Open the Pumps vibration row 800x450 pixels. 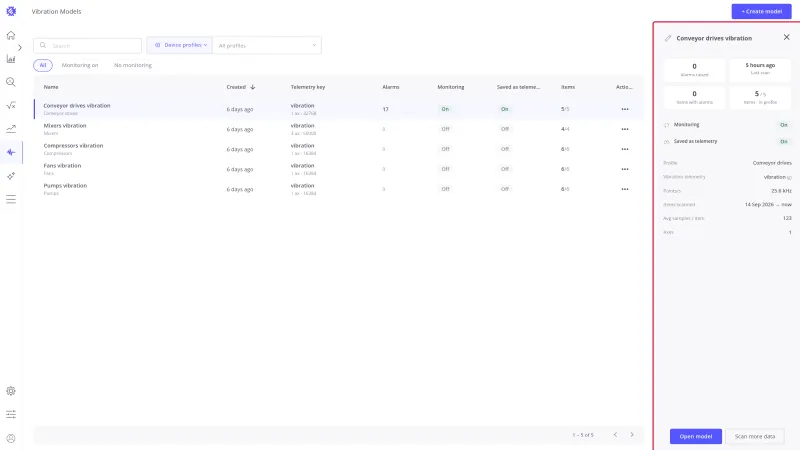click(x=338, y=189)
